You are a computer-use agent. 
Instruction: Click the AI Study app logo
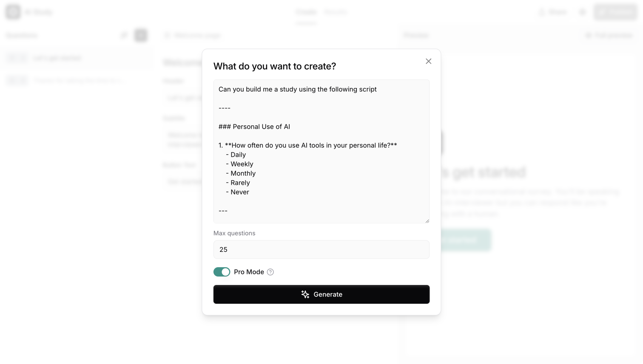(x=12, y=12)
